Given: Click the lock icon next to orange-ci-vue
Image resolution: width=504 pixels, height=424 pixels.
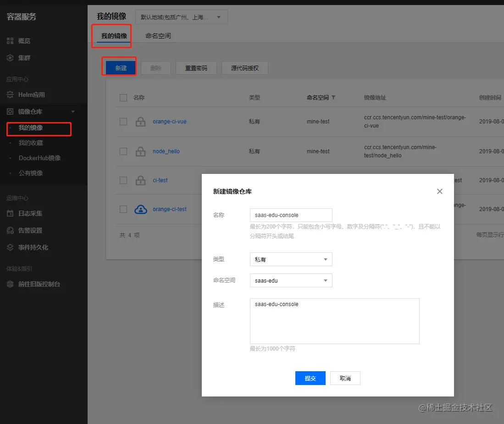Looking at the screenshot, I should tap(140, 121).
